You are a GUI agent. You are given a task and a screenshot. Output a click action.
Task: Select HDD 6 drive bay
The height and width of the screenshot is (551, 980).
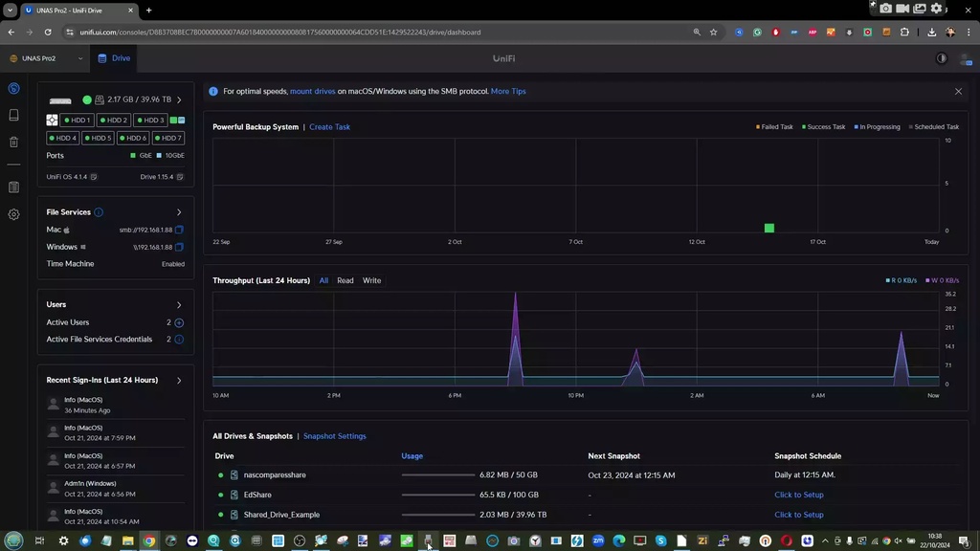click(132, 138)
